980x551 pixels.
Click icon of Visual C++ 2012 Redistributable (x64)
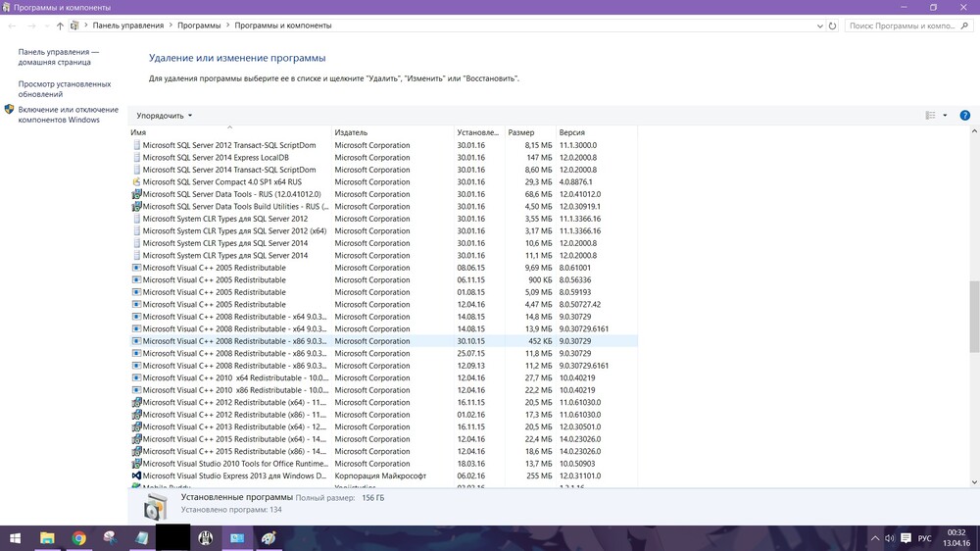tap(136, 402)
